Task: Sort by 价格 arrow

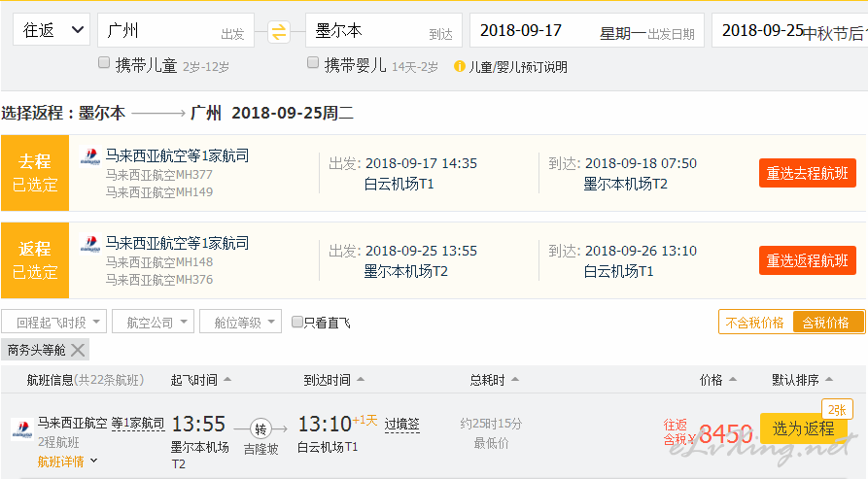Action: coord(732,380)
